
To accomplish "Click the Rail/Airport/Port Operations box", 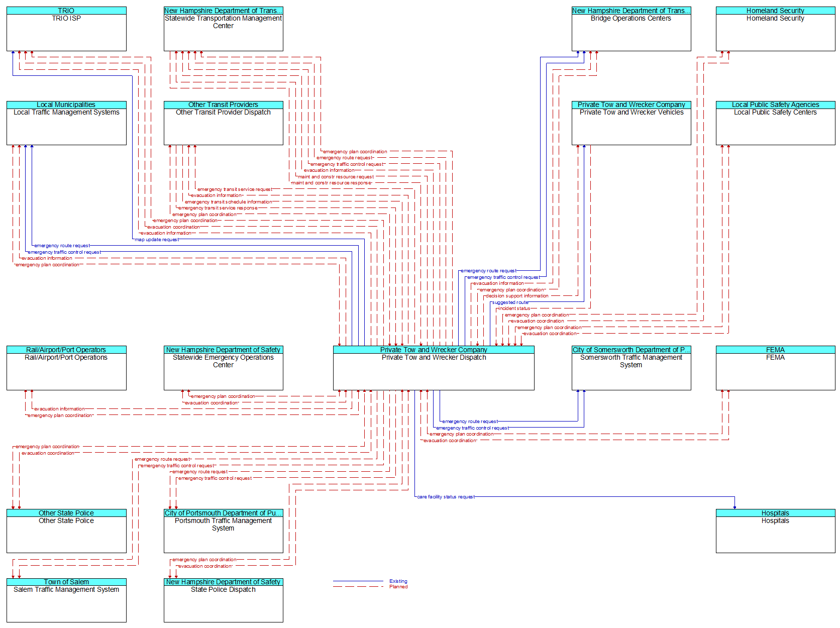I will pos(66,368).
